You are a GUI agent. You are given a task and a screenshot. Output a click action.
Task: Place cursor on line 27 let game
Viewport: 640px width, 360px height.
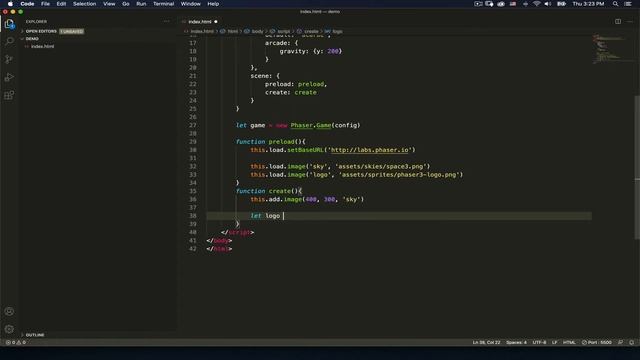(298, 125)
